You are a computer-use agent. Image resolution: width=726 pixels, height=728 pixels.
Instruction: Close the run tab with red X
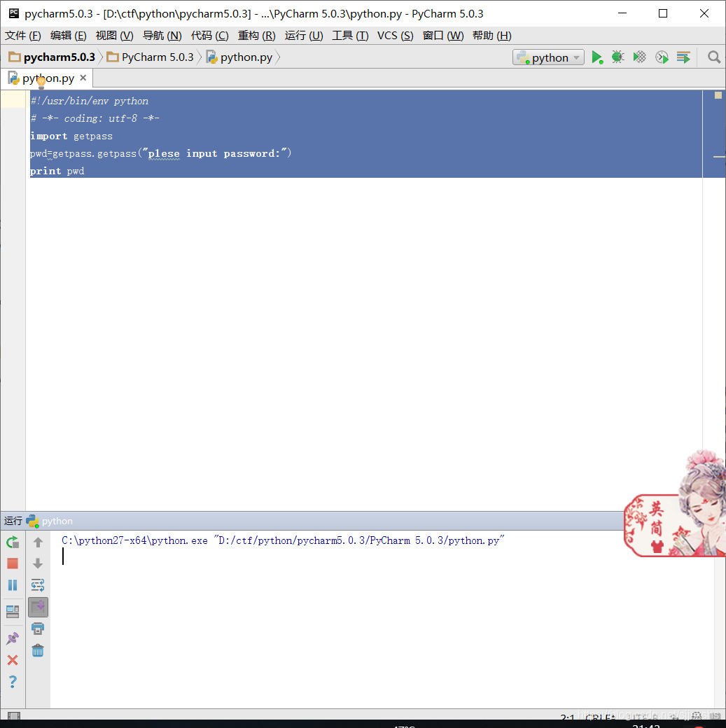click(x=13, y=659)
